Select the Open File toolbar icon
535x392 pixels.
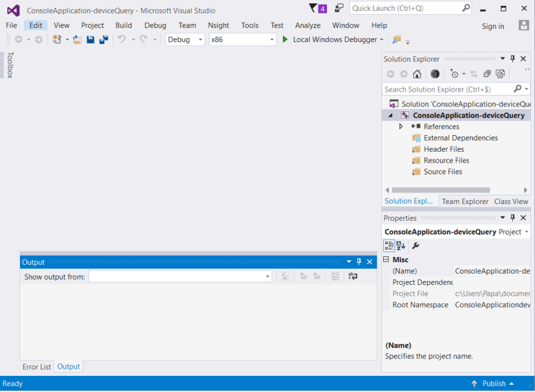click(78, 40)
